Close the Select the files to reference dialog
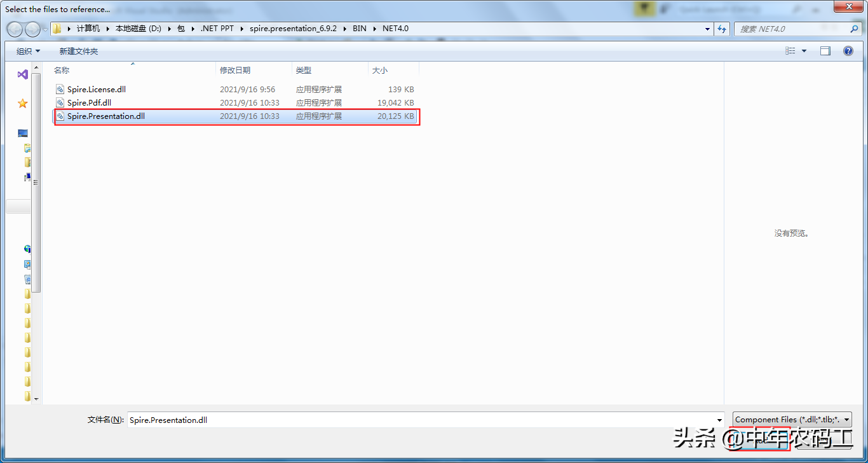 [x=849, y=6]
